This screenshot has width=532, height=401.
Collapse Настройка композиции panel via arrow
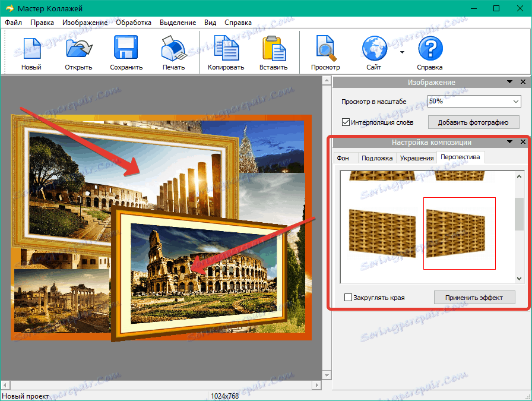pos(509,142)
